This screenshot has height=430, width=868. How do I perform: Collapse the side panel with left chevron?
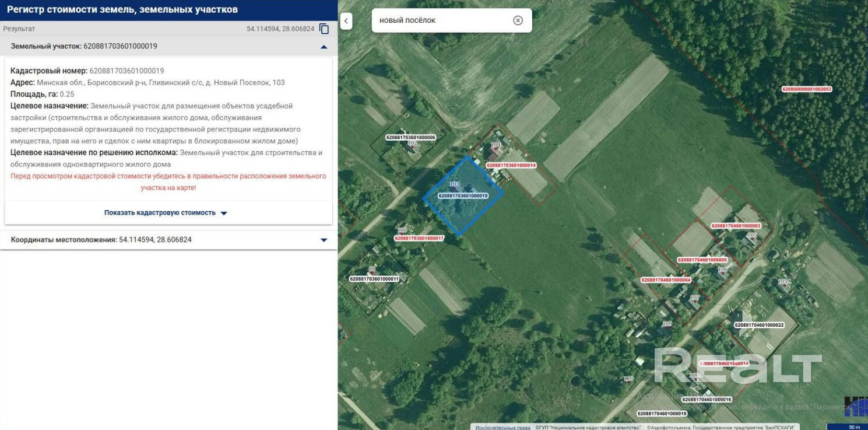click(346, 22)
